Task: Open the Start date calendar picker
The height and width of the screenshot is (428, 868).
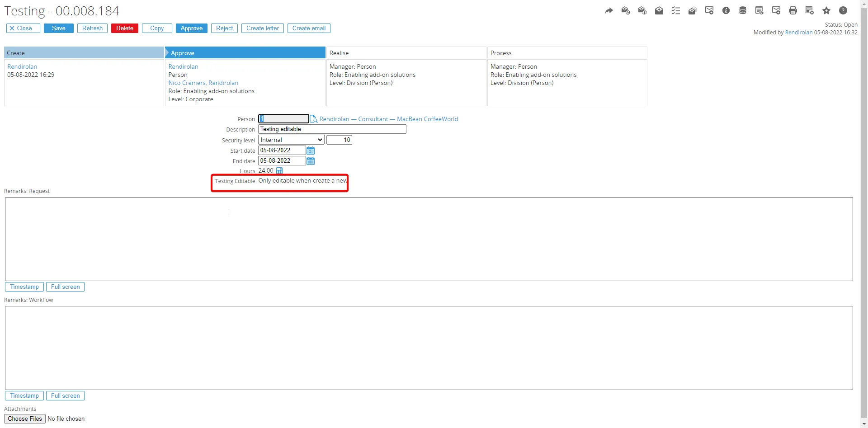Action: coord(311,151)
